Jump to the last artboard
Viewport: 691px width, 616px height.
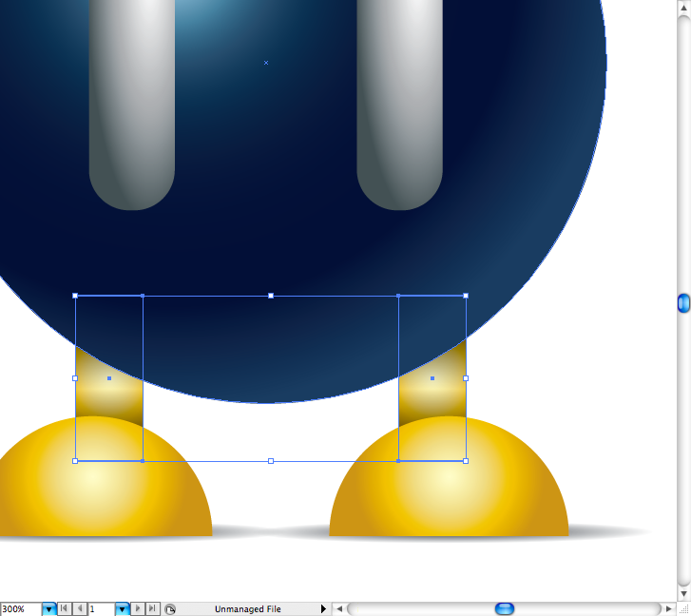tap(151, 608)
